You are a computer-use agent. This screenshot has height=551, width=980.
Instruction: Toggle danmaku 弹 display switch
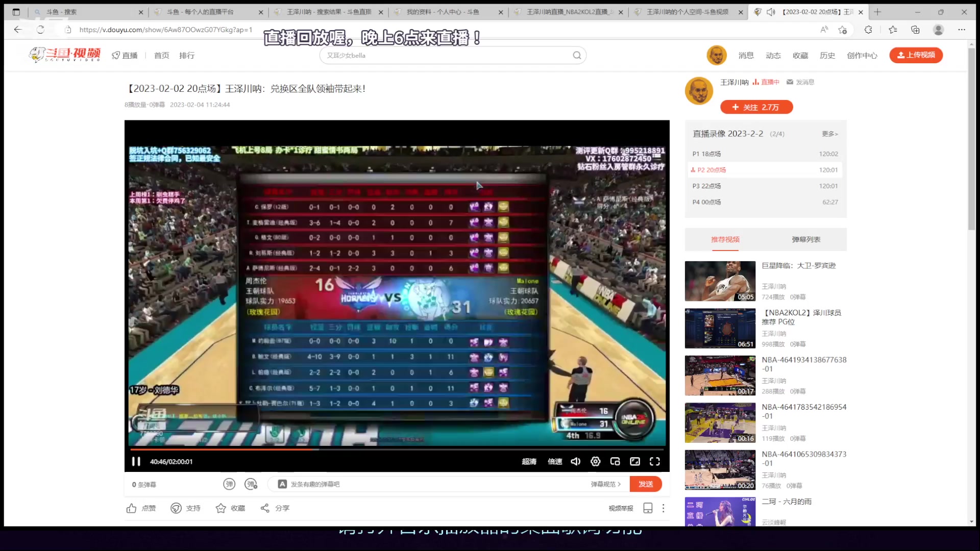coord(229,484)
